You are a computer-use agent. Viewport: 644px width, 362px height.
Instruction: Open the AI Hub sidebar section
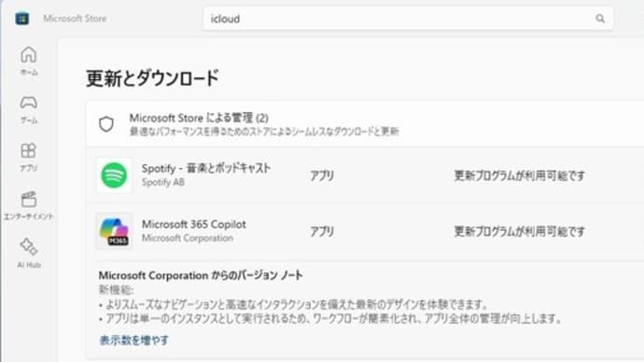point(28,253)
